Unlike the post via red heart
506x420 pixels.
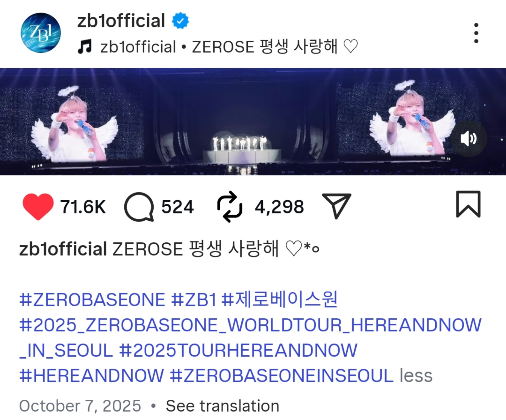click(38, 206)
